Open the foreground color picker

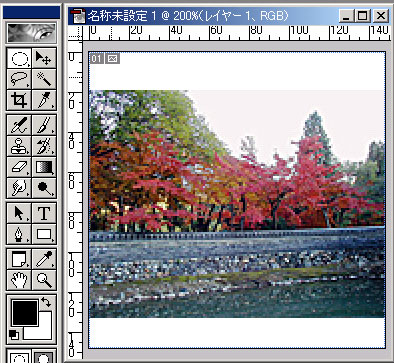pos(25,313)
